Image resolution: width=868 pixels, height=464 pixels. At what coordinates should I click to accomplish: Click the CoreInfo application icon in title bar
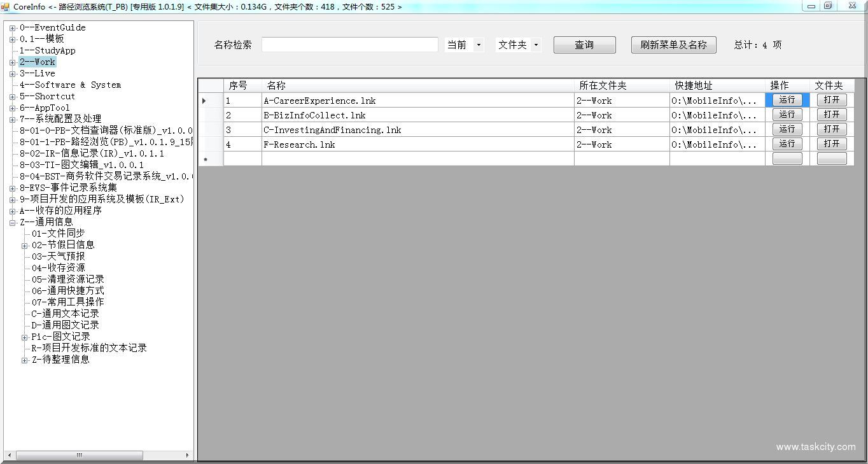coord(6,6)
